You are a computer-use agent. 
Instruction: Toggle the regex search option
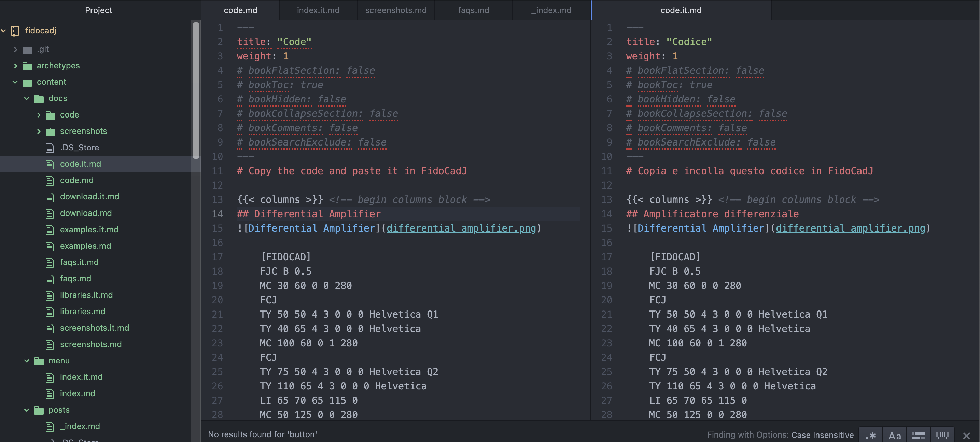point(870,435)
